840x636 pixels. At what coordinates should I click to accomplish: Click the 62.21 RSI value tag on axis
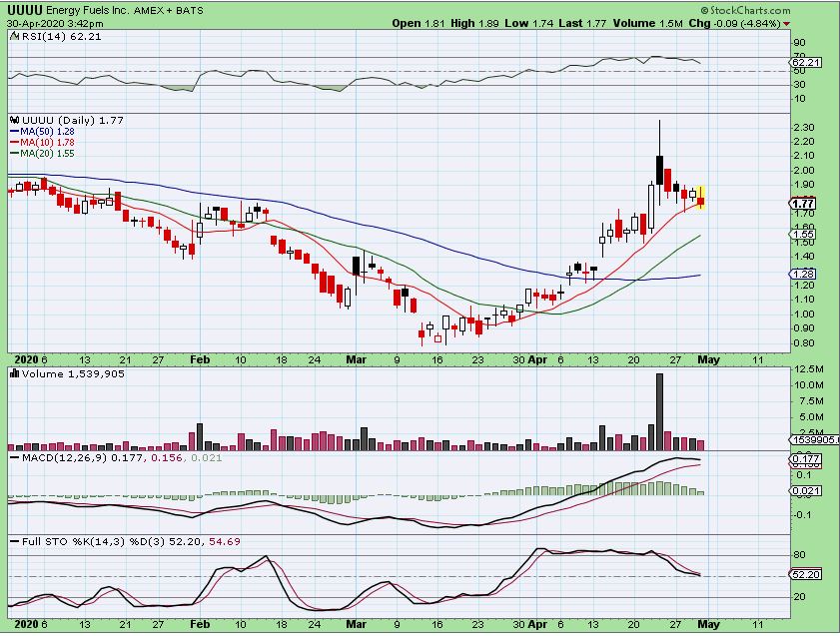805,63
